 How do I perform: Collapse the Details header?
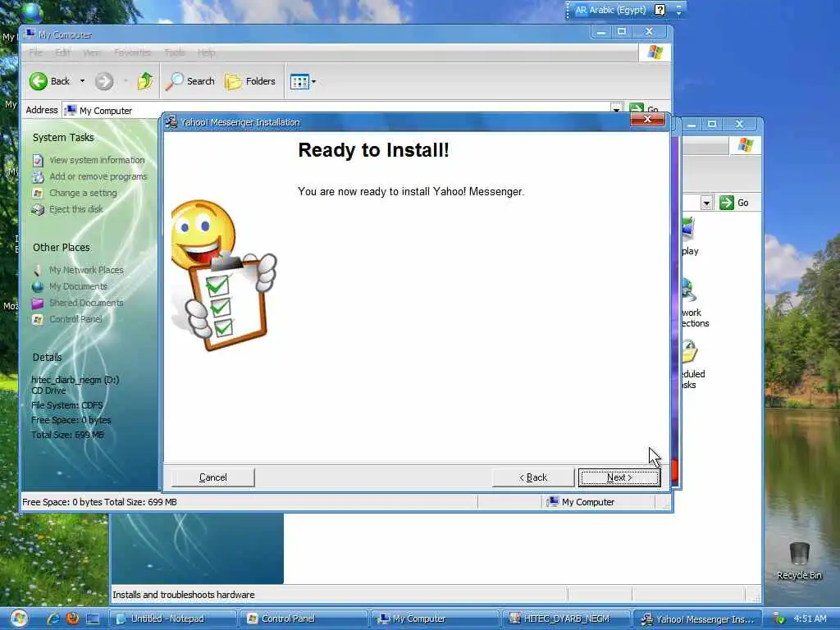[47, 358]
